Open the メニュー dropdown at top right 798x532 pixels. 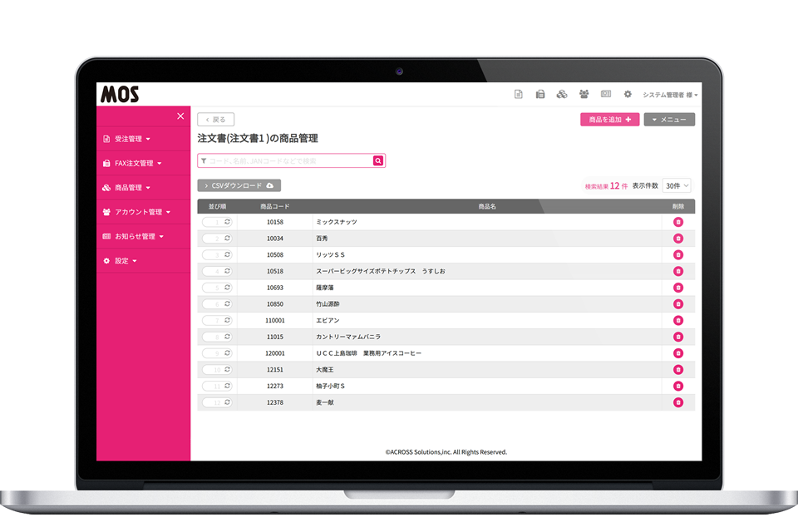pos(669,119)
